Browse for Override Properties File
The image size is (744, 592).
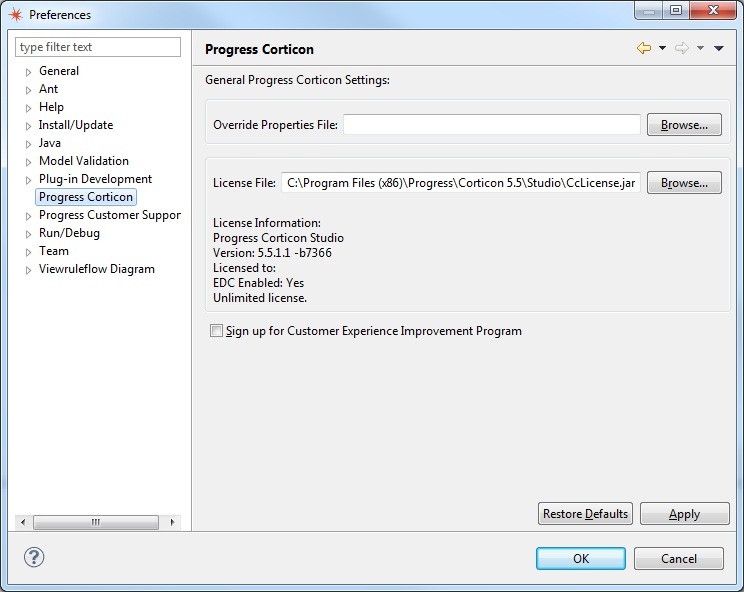[684, 125]
